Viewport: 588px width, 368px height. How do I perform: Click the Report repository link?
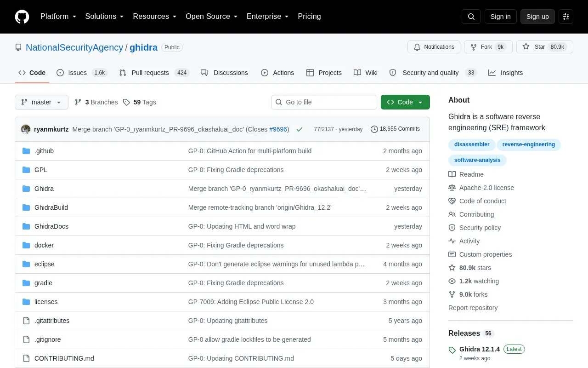point(473,308)
